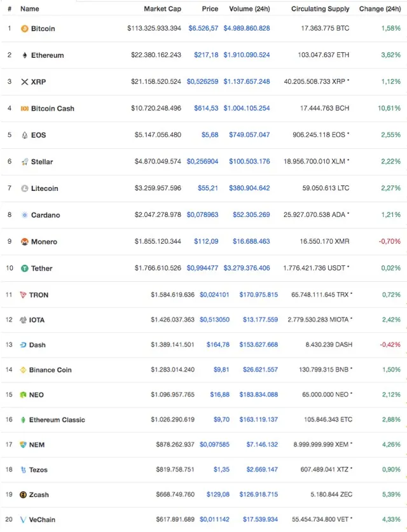Click the NEM logo icon
This screenshot has height=532, width=407.
pos(23,444)
